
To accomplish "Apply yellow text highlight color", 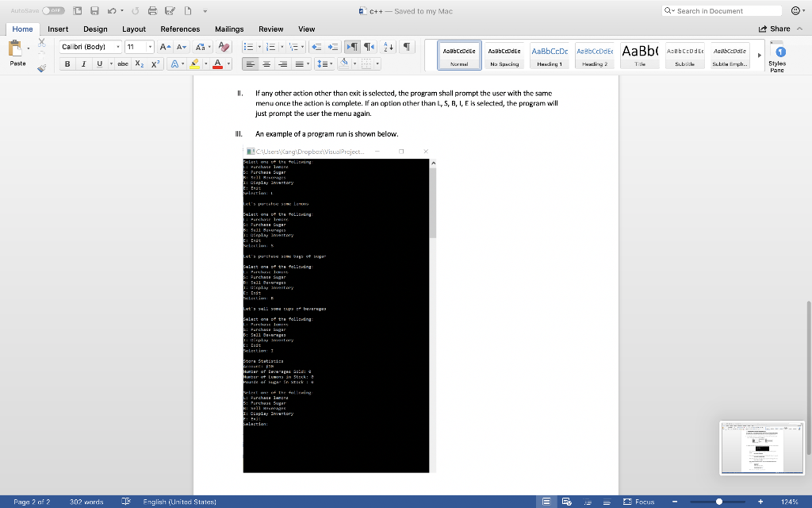I will point(195,63).
